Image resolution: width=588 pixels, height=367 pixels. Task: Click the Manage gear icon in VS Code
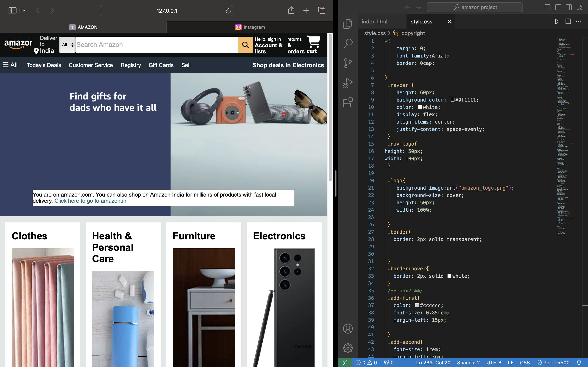(x=348, y=348)
